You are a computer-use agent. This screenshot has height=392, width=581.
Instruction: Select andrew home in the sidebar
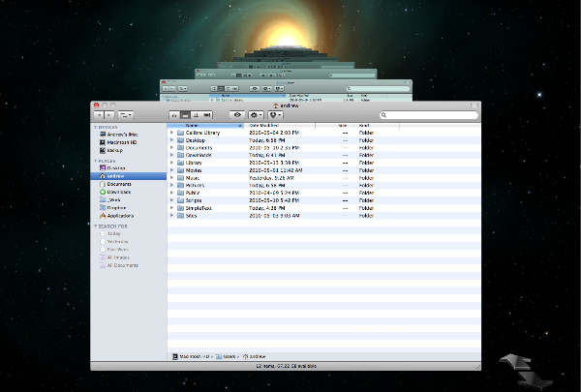click(x=128, y=176)
